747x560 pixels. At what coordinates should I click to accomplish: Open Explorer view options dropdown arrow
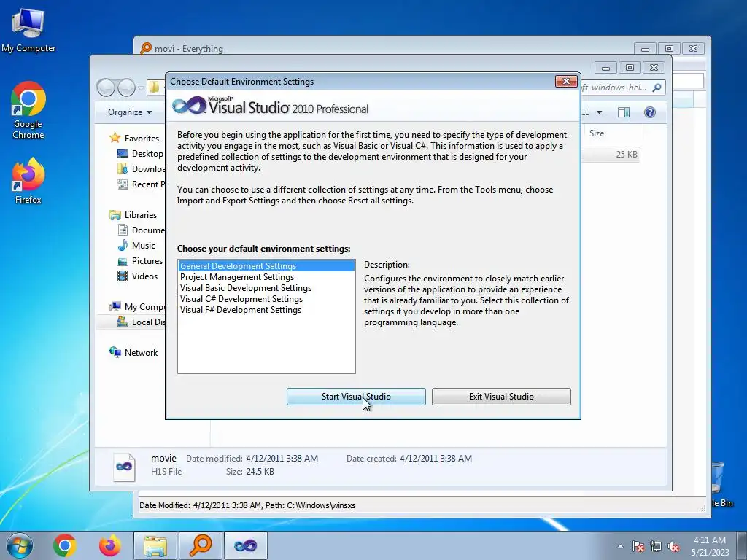tap(600, 112)
